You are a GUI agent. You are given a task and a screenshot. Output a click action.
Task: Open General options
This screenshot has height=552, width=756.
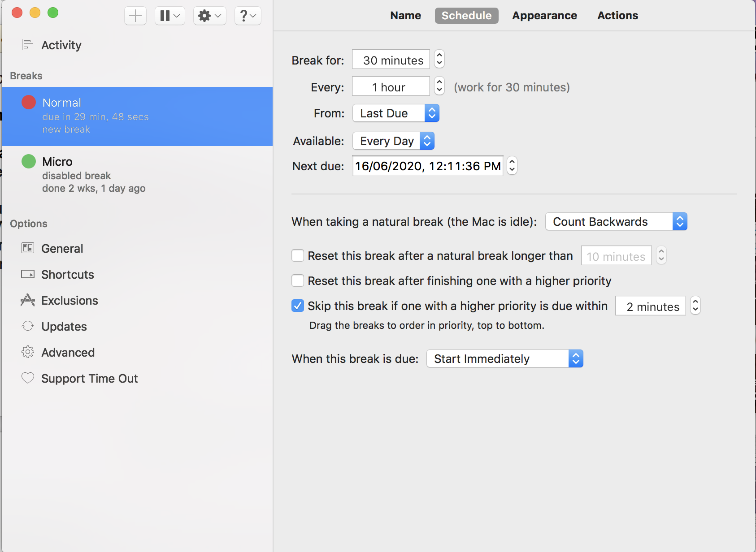[62, 249]
